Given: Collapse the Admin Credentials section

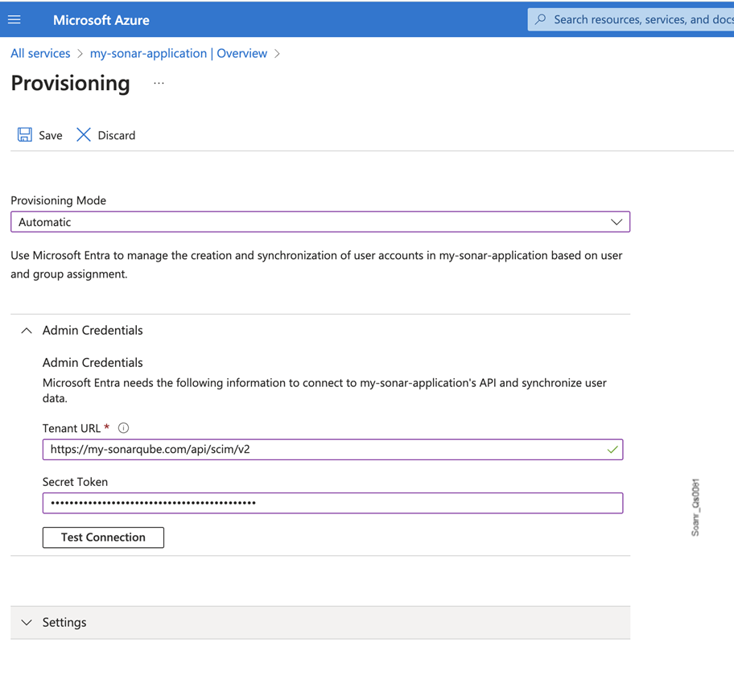Looking at the screenshot, I should point(26,330).
